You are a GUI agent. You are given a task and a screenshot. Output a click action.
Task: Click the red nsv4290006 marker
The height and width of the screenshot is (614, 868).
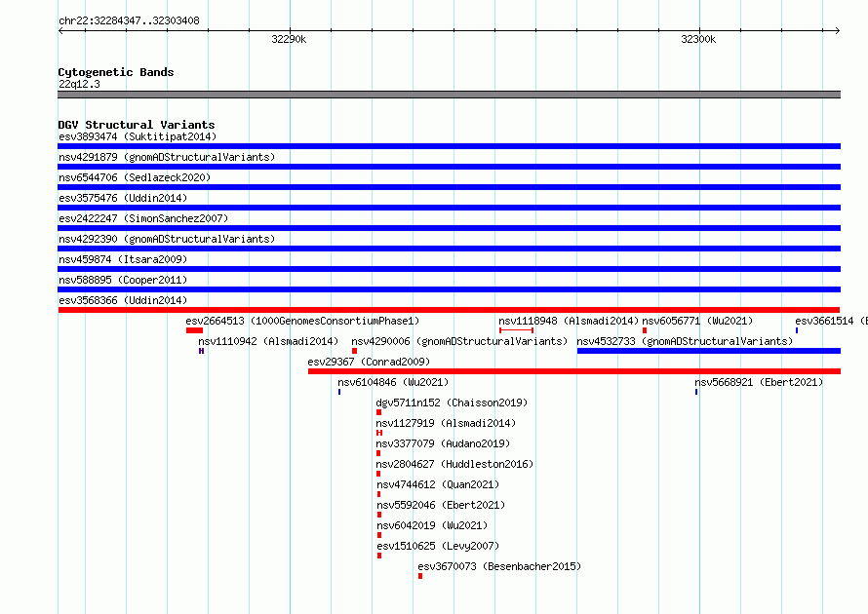coord(354,351)
